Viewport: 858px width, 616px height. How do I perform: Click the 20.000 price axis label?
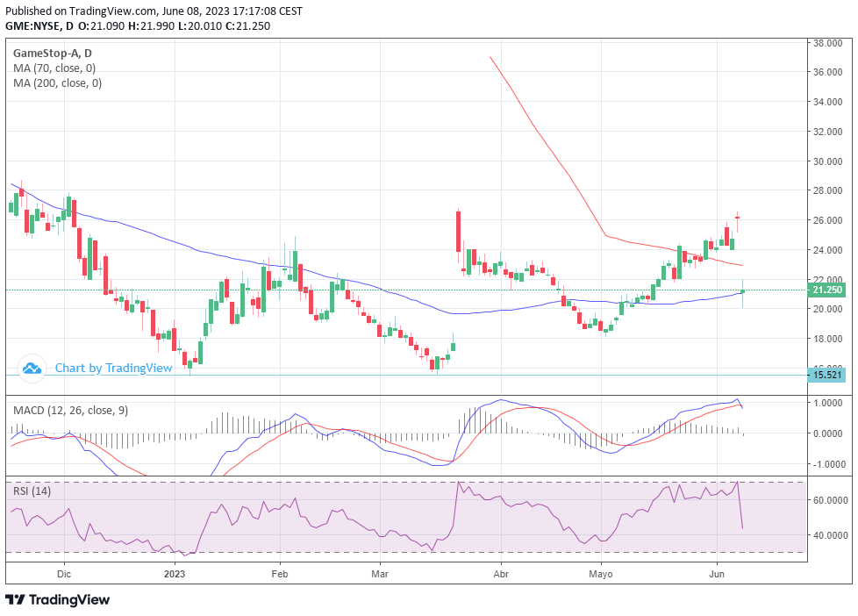coord(828,309)
